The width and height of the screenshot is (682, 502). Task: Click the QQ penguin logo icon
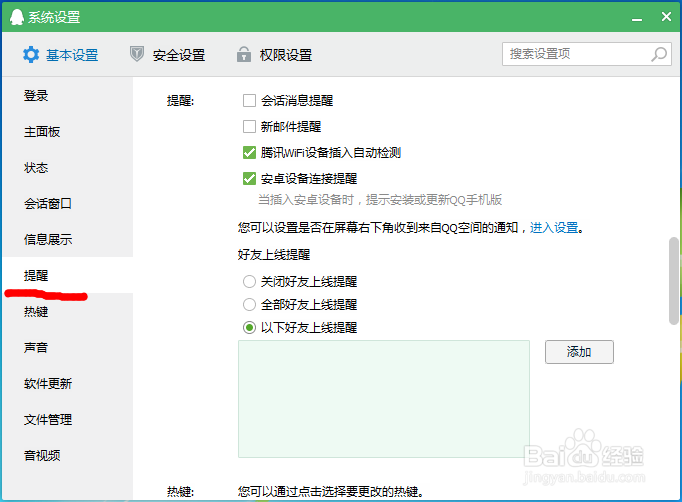17,17
